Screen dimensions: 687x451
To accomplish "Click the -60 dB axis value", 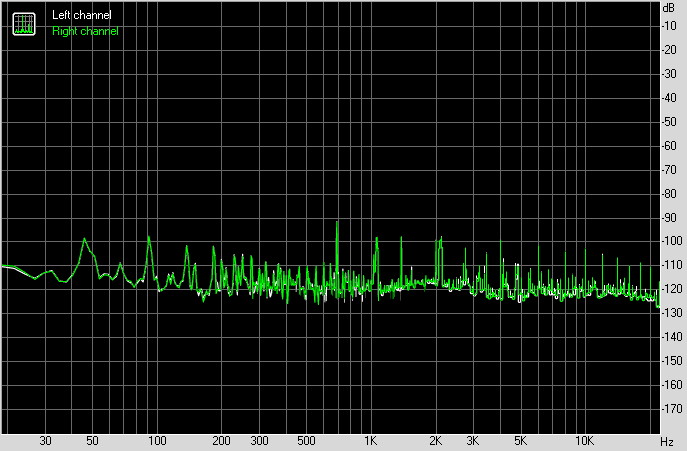I will 669,146.
